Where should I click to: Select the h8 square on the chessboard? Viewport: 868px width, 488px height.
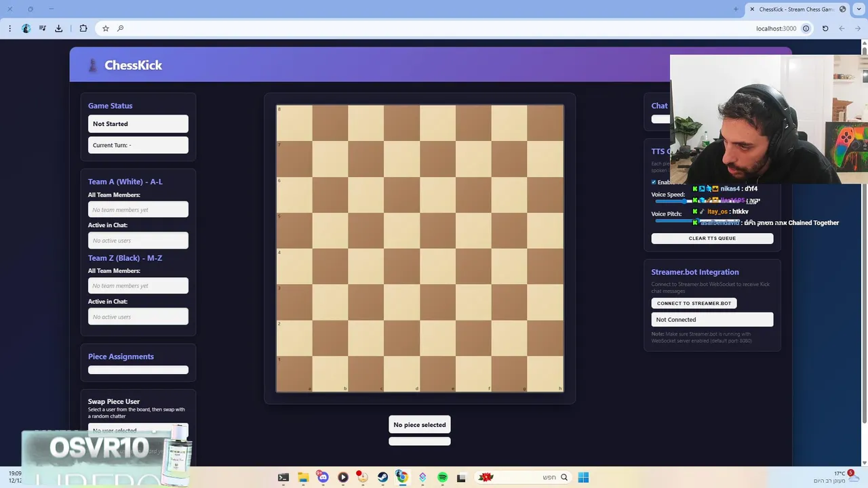coord(545,123)
